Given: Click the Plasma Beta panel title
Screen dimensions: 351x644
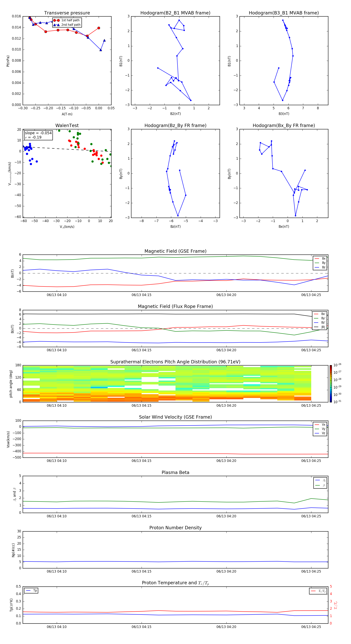Looking at the screenshot, I should coord(175,472).
